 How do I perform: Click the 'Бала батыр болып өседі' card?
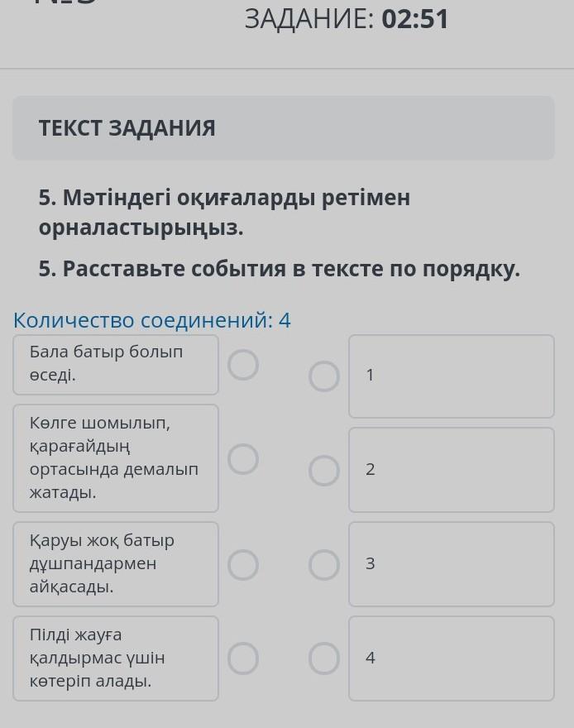click(116, 364)
